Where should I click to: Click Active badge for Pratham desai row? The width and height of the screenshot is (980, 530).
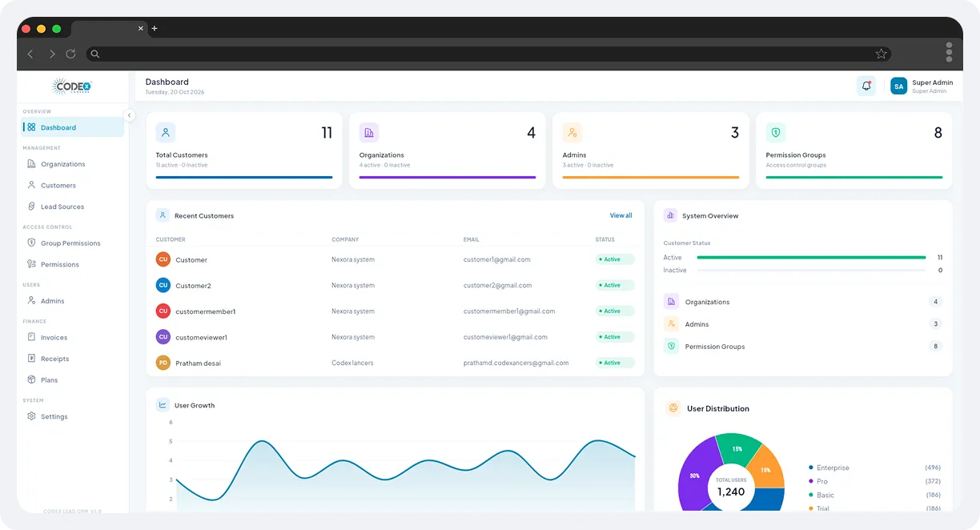[x=615, y=363]
